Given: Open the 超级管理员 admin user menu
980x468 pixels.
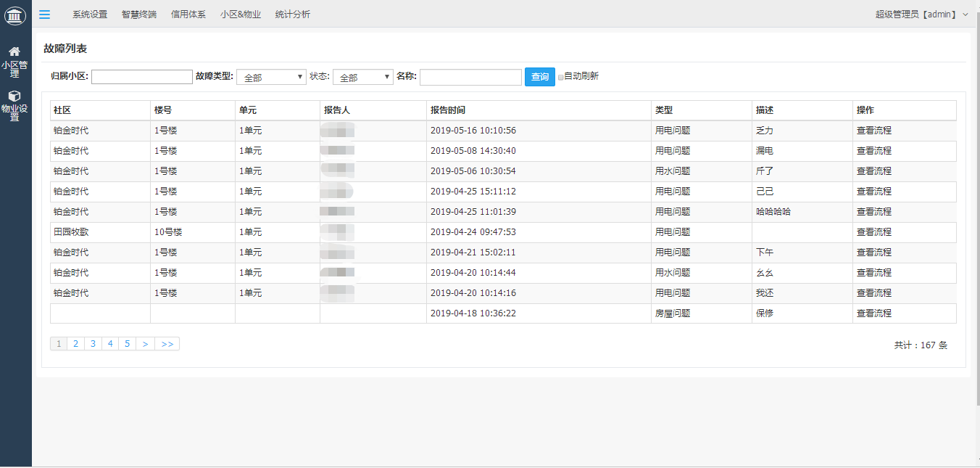Looking at the screenshot, I should [x=921, y=15].
